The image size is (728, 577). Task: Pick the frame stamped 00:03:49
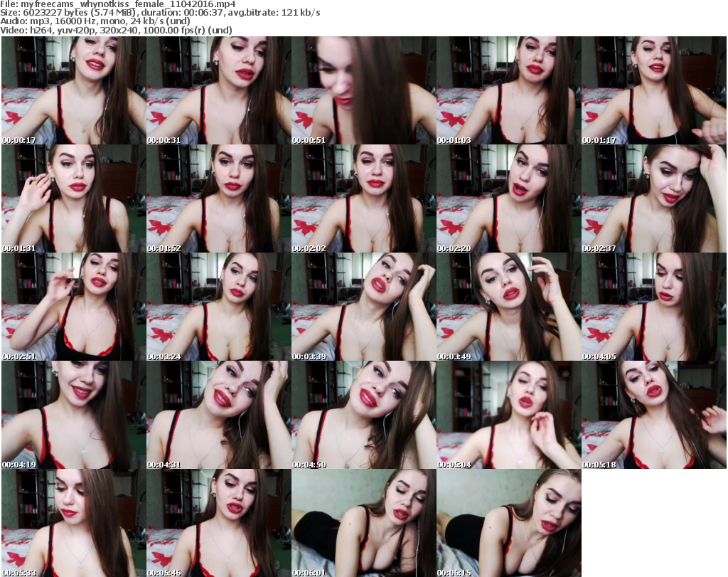click(508, 307)
